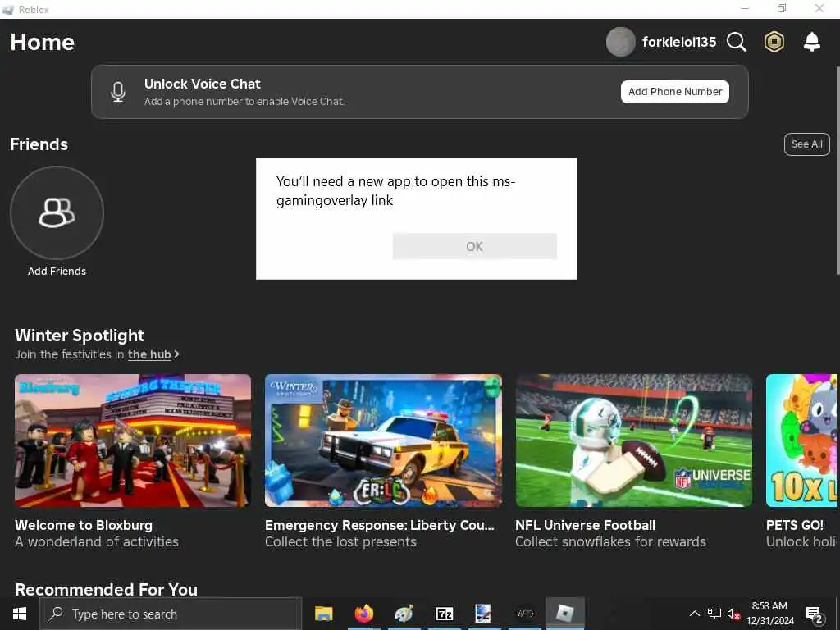
Task: Click 'A wonderland of activities' subtitle
Action: coord(97,541)
